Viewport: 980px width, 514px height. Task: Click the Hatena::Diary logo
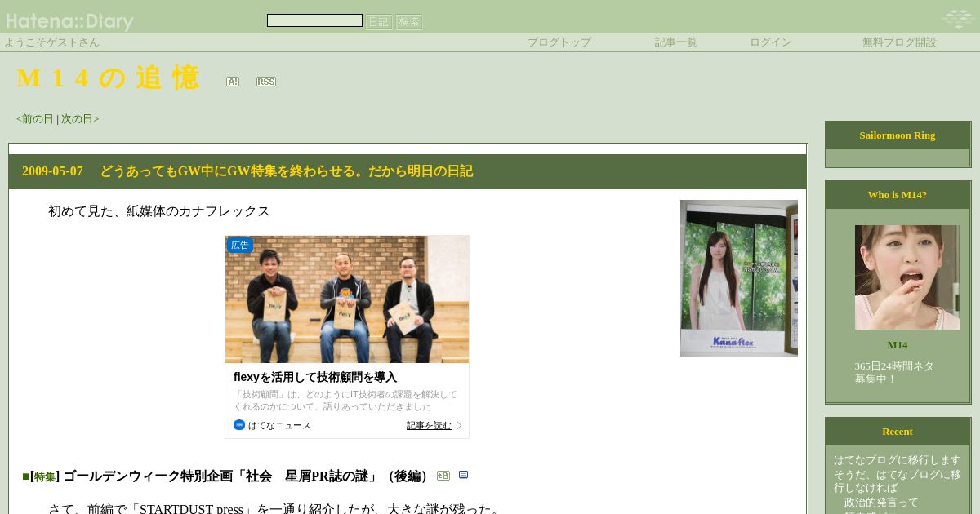69,21
